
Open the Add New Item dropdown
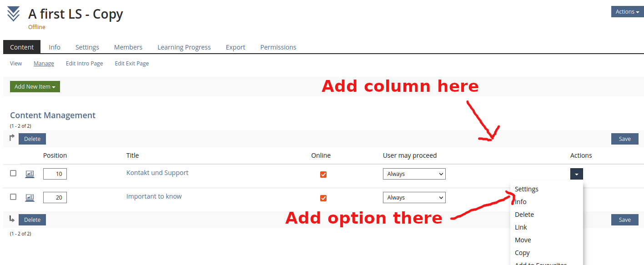[35, 87]
